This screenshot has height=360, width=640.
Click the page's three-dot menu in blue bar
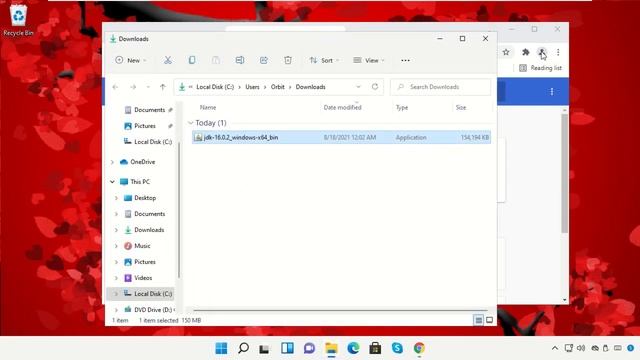552,91
